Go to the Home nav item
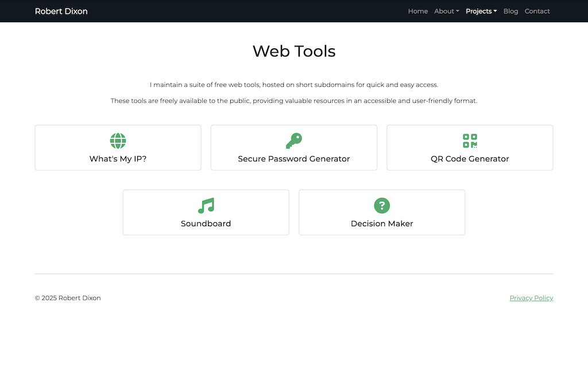Viewport: 588px width, 368px height. pos(417,11)
